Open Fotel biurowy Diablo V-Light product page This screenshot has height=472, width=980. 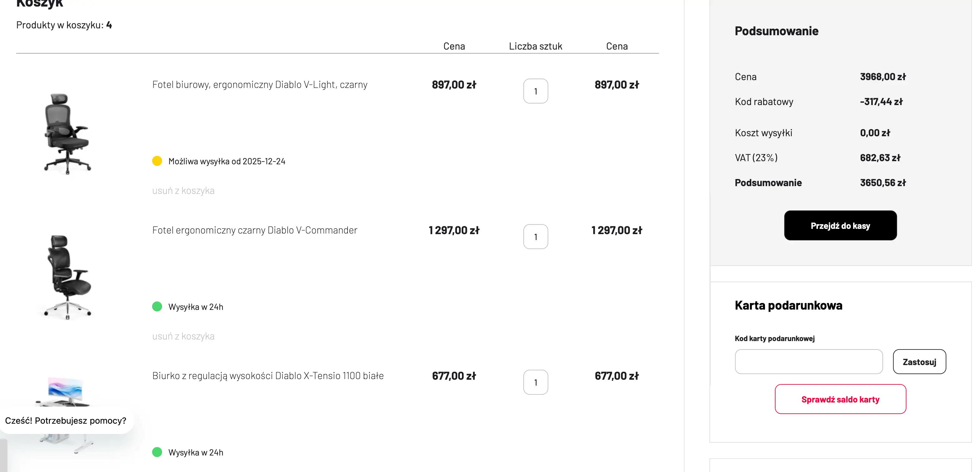[x=260, y=84]
